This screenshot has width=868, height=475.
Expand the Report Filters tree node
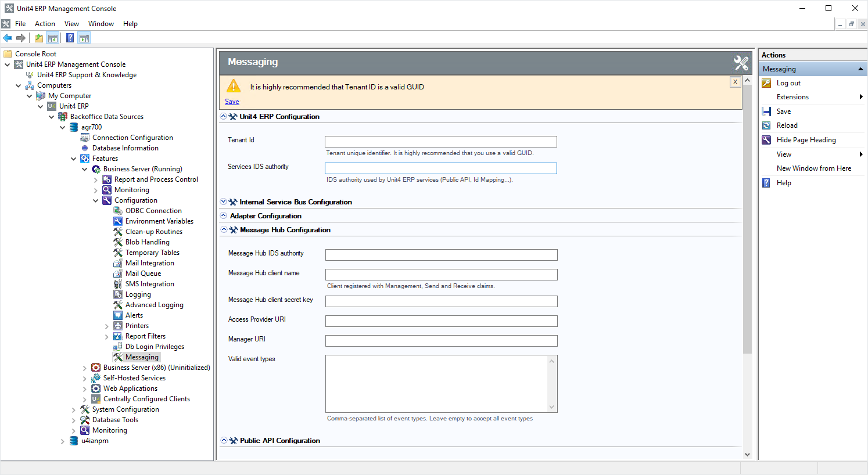107,337
